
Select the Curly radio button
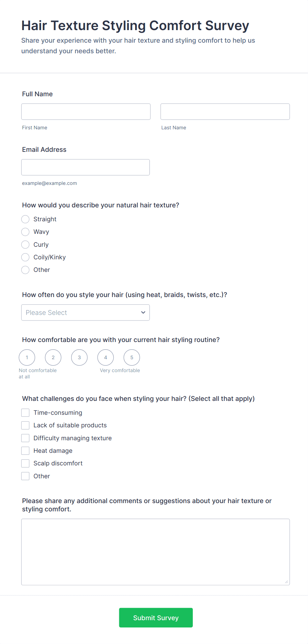[x=26, y=245]
